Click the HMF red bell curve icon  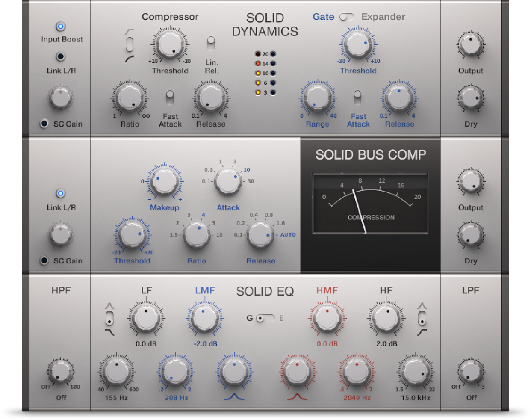point(297,397)
